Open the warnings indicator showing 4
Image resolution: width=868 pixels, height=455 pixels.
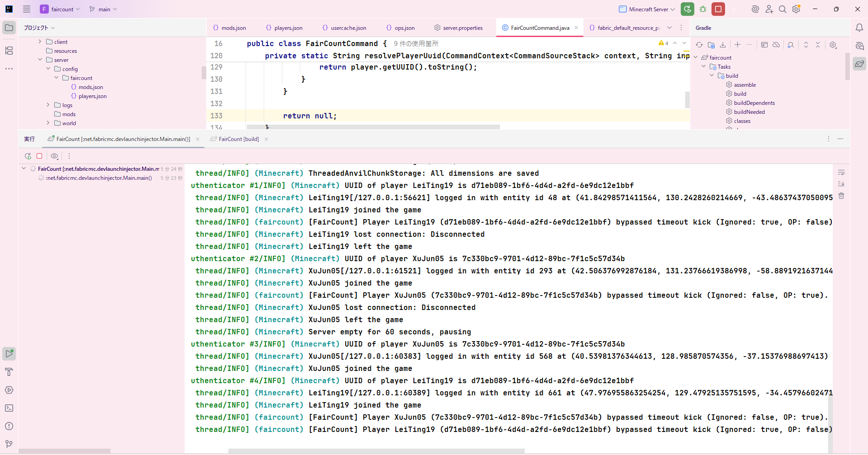pyautogui.click(x=664, y=43)
